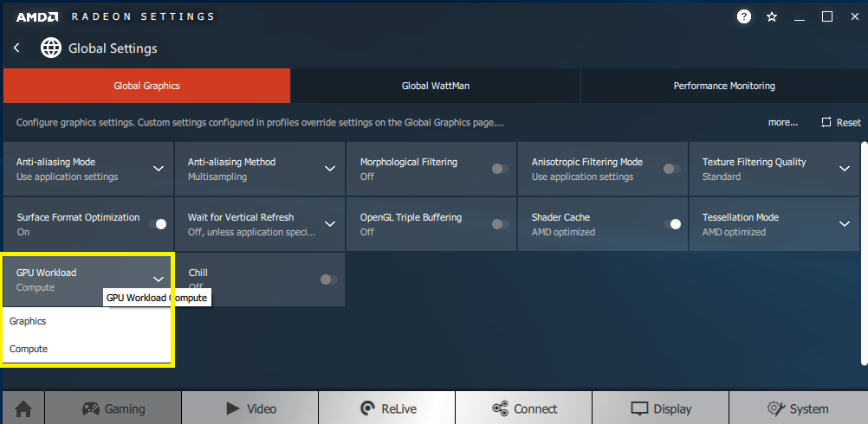The image size is (868, 424).
Task: Open the ReLive section
Action: click(x=387, y=409)
